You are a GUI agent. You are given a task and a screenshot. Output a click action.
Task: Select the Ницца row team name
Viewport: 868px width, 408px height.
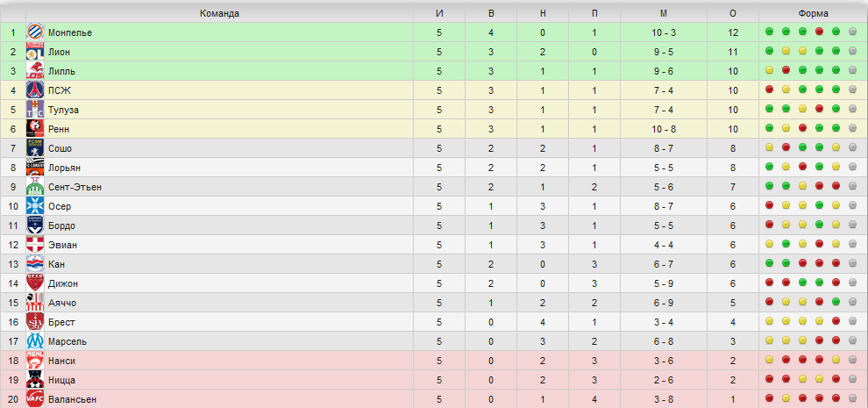61,380
